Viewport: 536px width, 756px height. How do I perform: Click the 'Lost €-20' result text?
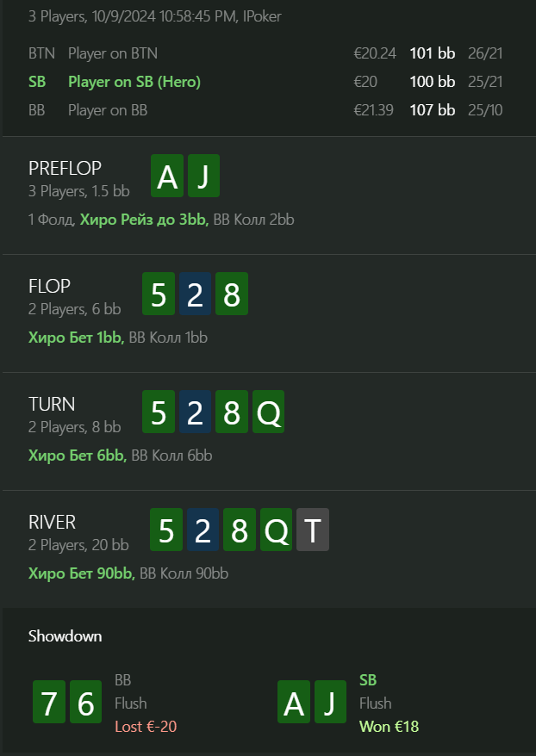point(146,727)
